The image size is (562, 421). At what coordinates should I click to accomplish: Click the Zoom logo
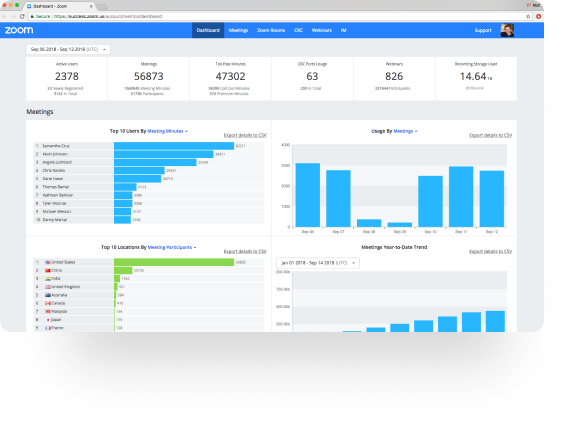coord(19,30)
